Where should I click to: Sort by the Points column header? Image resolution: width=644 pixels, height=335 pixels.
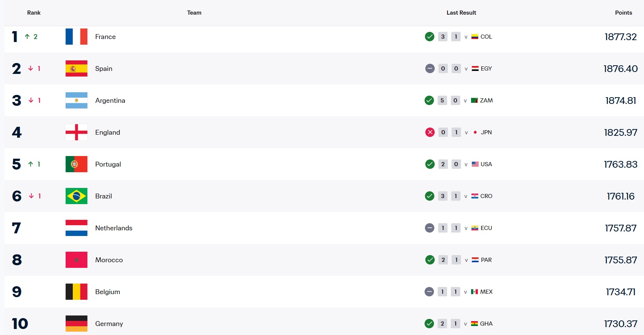click(623, 13)
